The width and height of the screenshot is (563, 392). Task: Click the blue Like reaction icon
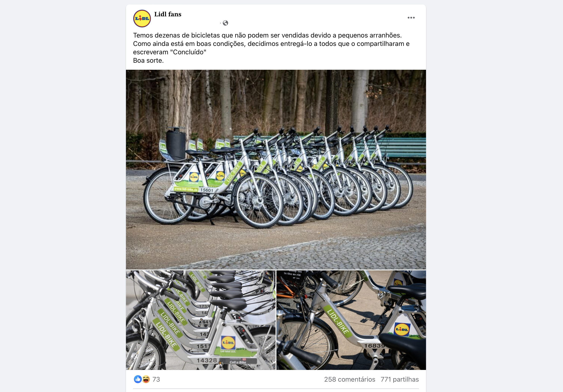(138, 379)
